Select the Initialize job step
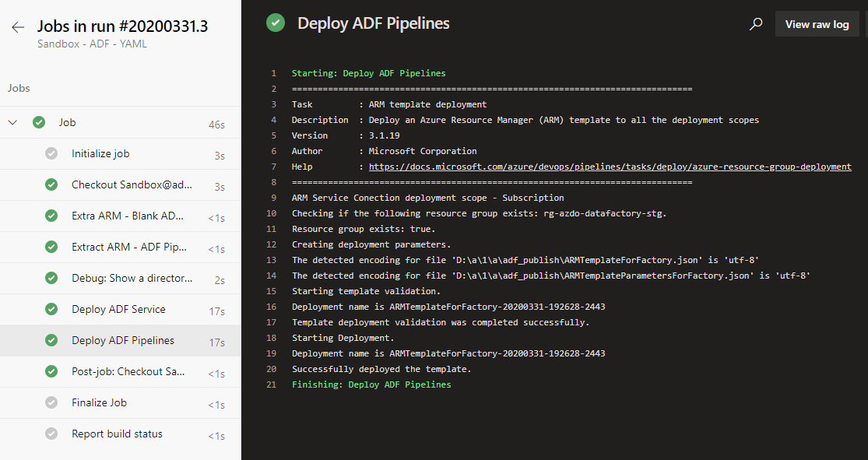This screenshot has width=868, height=460. (x=121, y=153)
